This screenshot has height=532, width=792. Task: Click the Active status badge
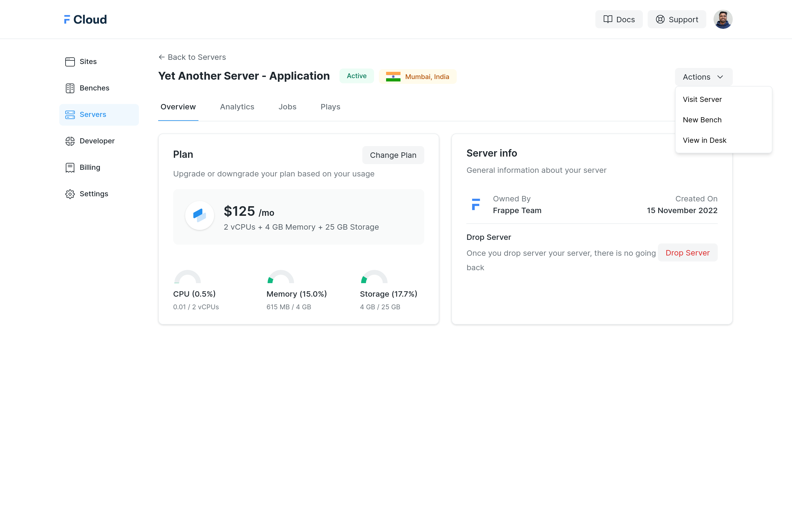(357, 76)
